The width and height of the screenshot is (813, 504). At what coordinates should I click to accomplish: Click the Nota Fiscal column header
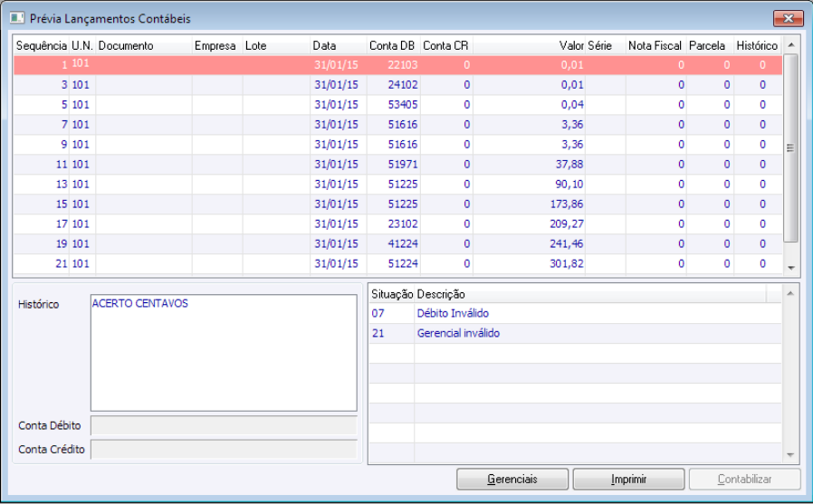click(x=655, y=45)
